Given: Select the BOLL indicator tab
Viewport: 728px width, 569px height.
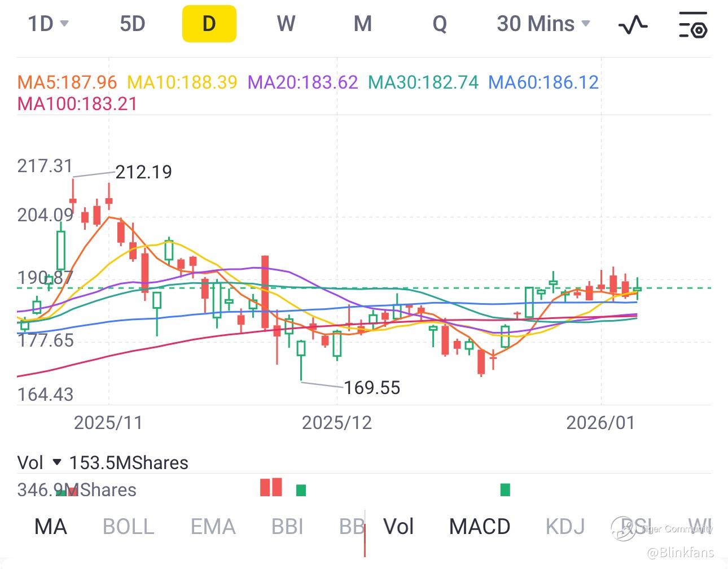Looking at the screenshot, I should click(129, 527).
